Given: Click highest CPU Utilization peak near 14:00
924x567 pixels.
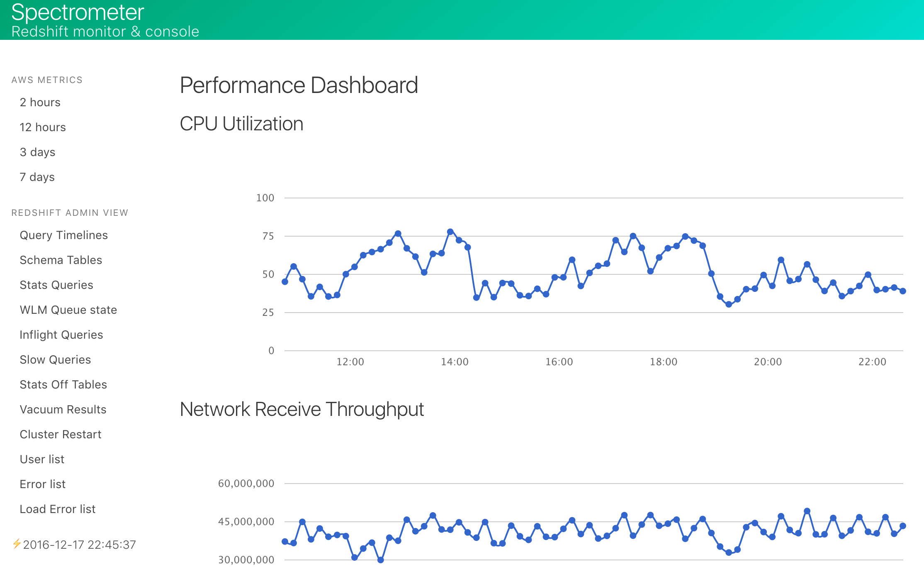Looking at the screenshot, I should (450, 232).
